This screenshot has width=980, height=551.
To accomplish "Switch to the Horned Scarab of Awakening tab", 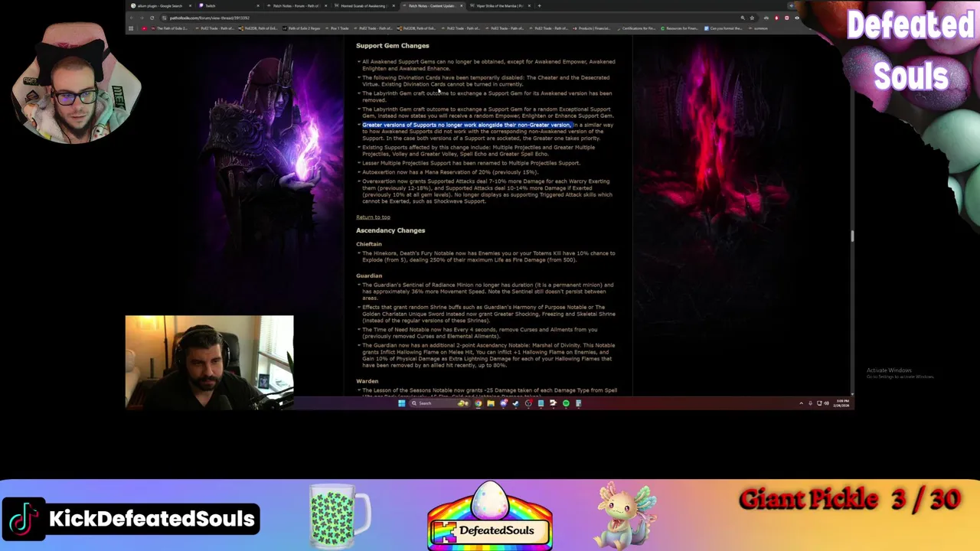I will click(x=364, y=5).
